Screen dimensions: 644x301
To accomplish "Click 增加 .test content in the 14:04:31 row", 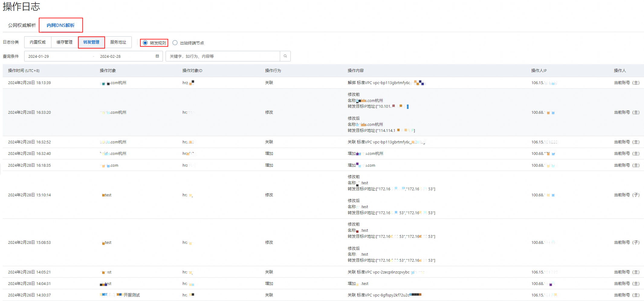I will pyautogui.click(x=358, y=284).
